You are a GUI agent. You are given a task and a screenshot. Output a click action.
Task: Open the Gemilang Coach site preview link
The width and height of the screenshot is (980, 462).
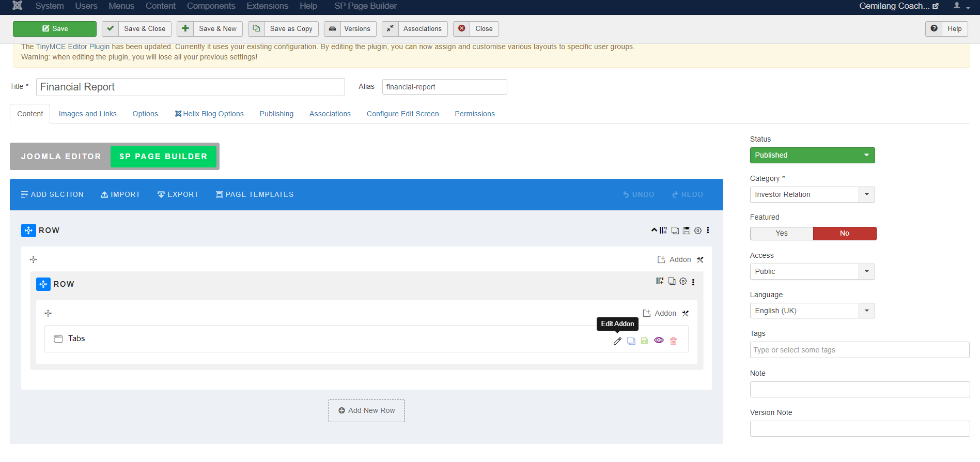899,6
